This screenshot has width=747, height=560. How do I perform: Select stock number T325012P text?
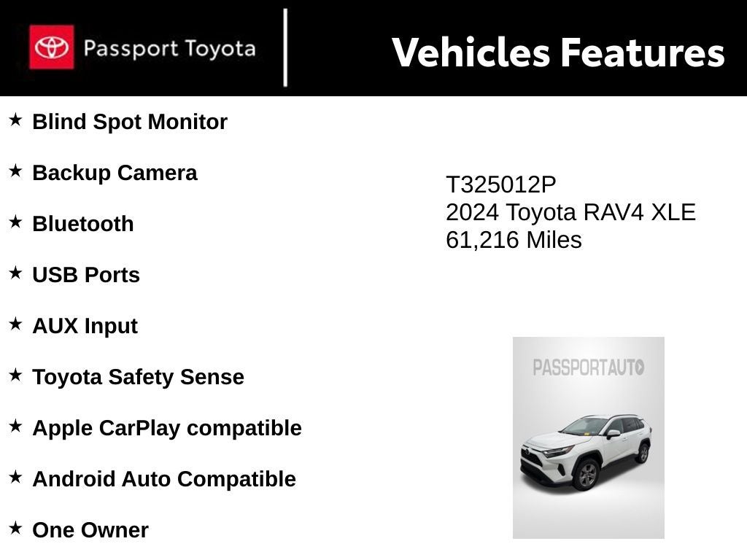point(500,185)
